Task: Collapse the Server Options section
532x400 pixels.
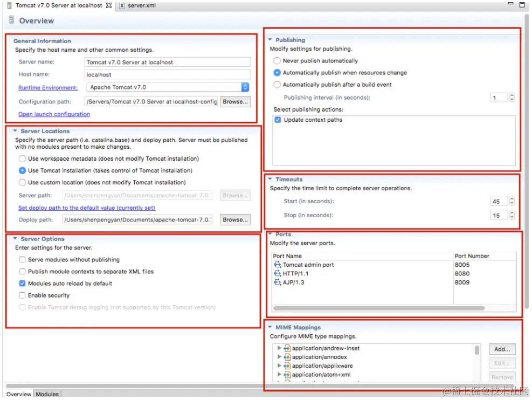Action: pos(15,238)
